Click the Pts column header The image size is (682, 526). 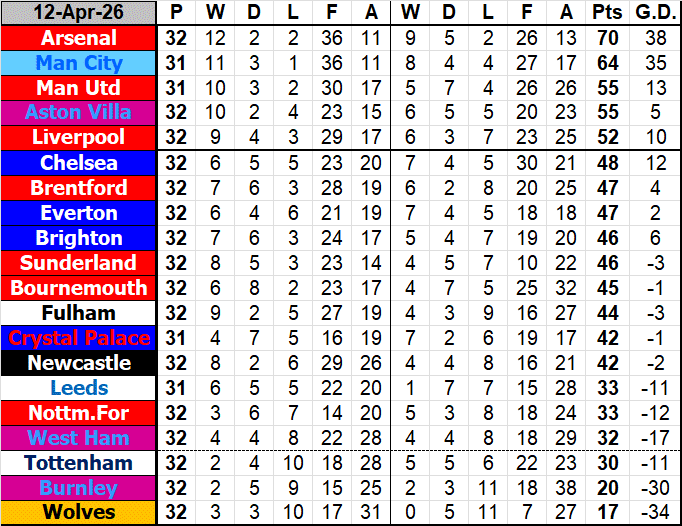click(605, 13)
